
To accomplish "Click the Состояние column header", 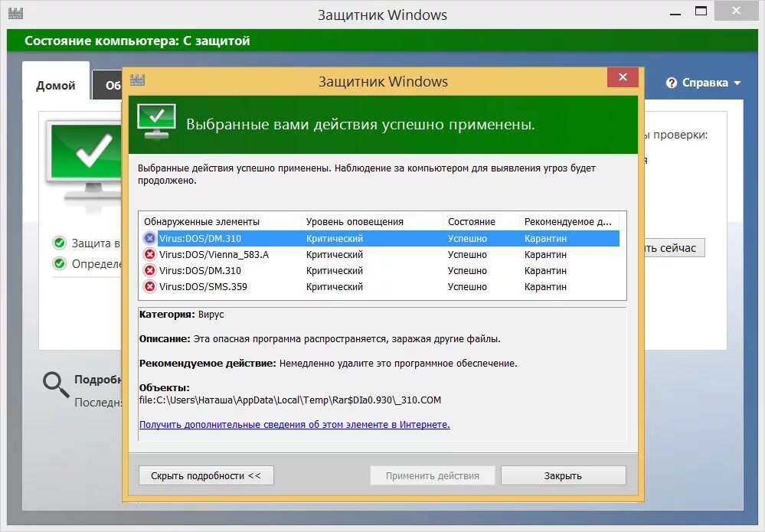I will pyautogui.click(x=481, y=221).
